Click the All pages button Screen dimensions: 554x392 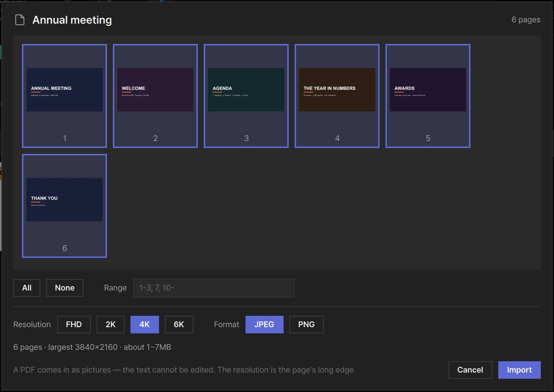pos(27,288)
